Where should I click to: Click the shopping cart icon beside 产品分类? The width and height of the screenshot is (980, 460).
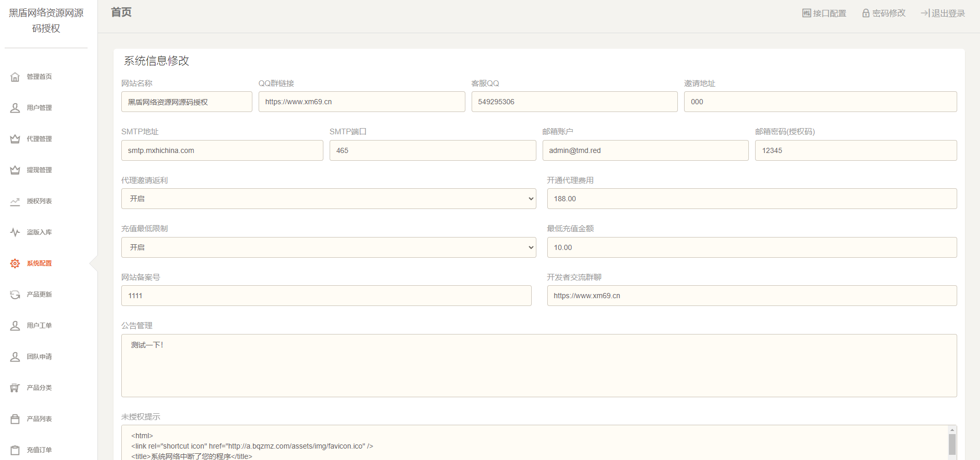15,388
